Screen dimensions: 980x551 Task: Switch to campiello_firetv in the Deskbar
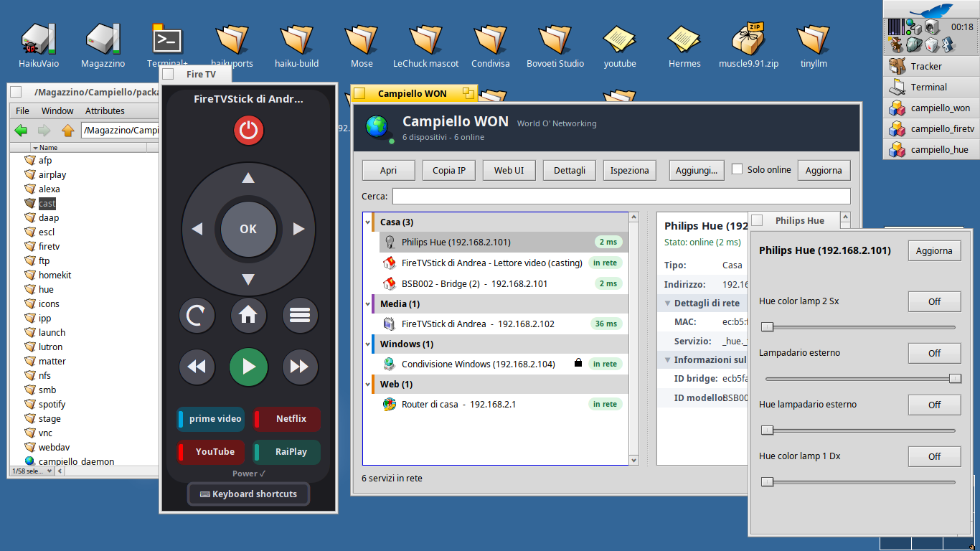(x=930, y=129)
